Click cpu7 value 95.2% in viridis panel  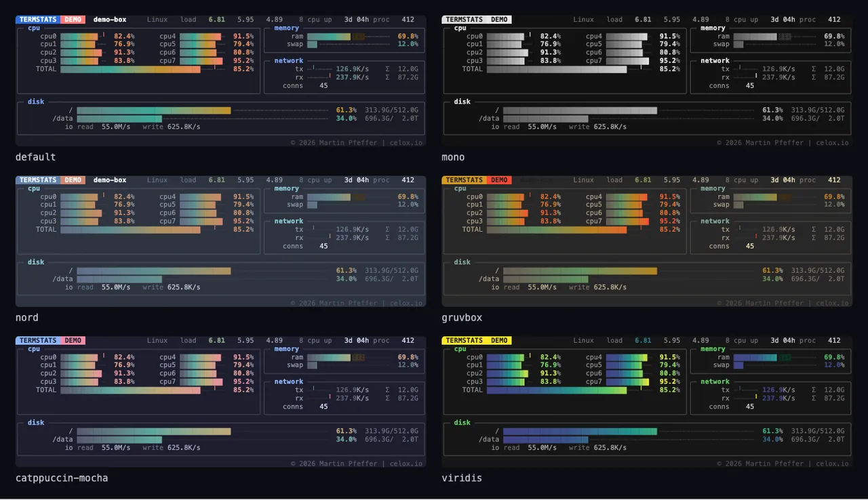pyautogui.click(x=669, y=382)
